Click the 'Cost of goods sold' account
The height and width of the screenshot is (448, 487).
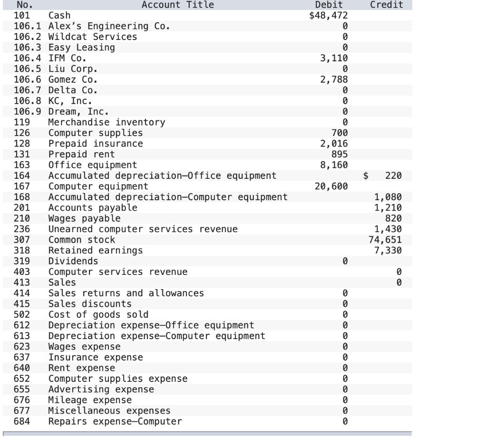pos(98,315)
